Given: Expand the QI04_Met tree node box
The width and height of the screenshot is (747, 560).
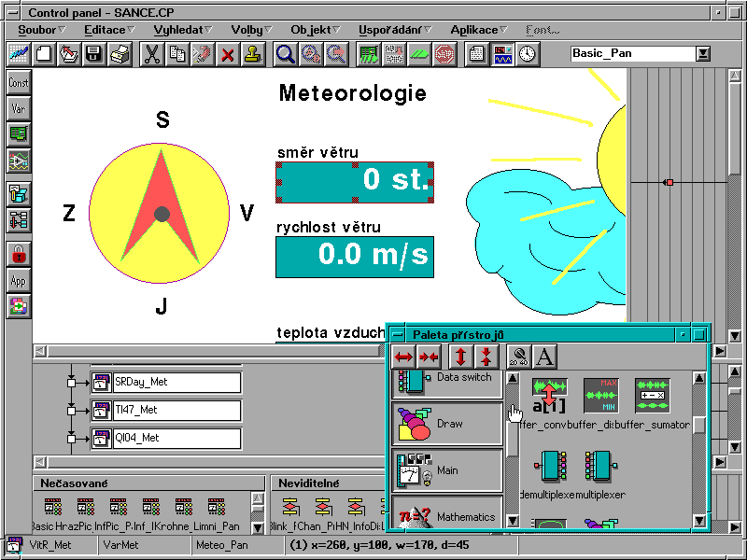Looking at the screenshot, I should [71, 438].
